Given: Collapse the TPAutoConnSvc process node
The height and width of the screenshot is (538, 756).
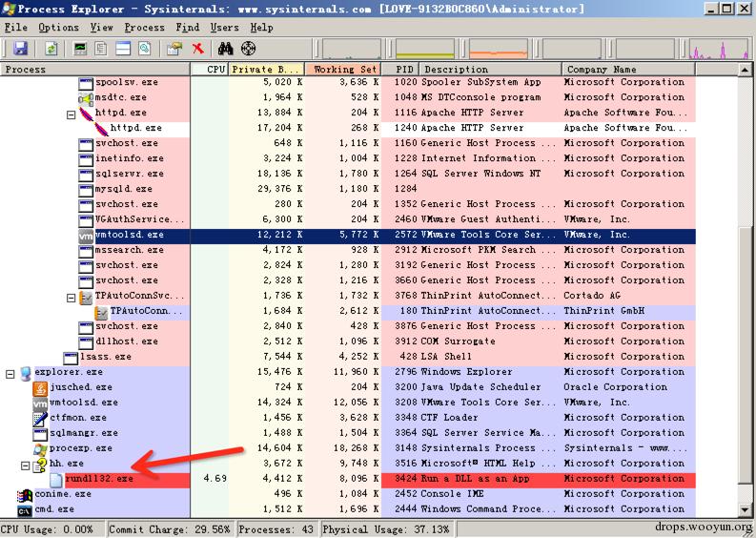Looking at the screenshot, I should click(72, 297).
